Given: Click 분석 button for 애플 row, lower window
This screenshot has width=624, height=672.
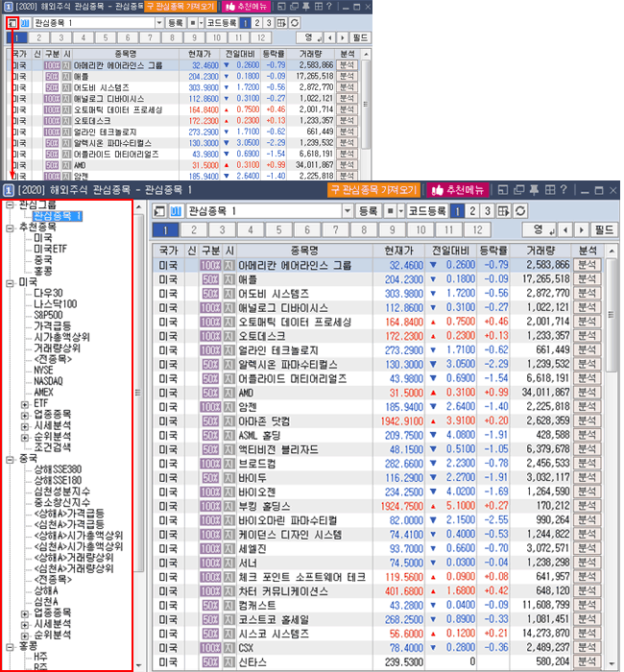Looking at the screenshot, I should (588, 279).
